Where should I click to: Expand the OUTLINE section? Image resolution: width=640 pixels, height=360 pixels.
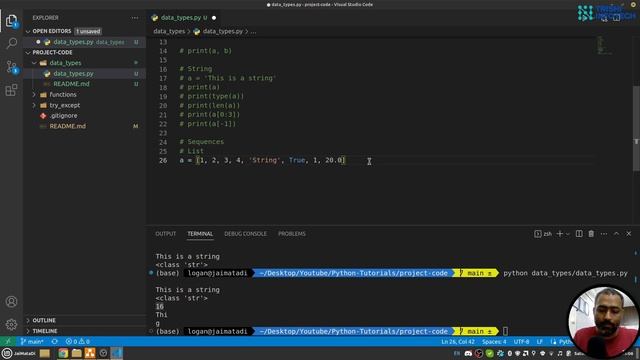(44, 320)
